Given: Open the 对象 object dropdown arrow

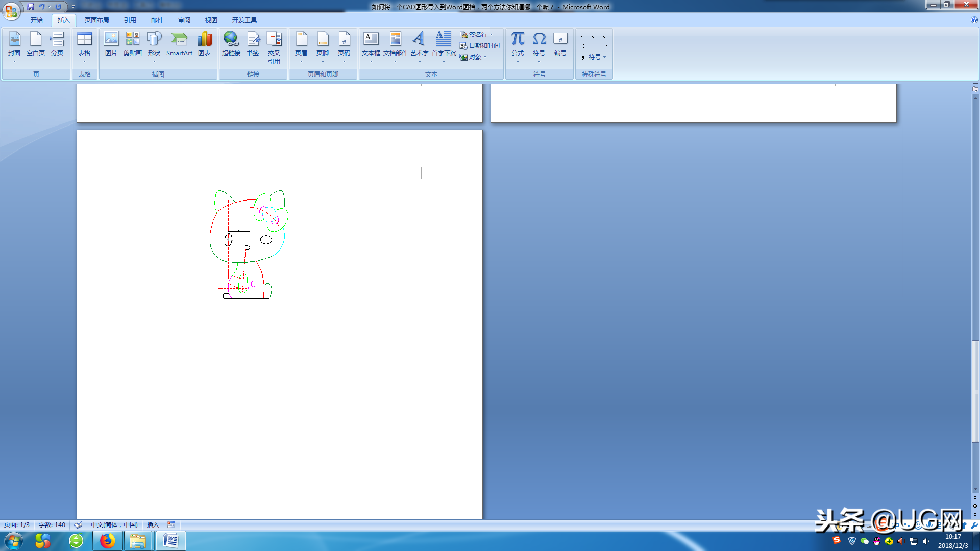Looking at the screenshot, I should point(485,57).
